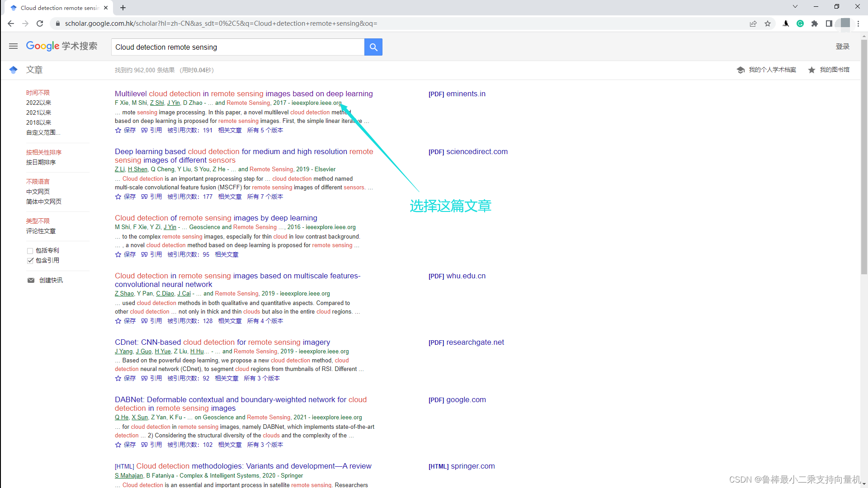Filter results to 2021以来
The height and width of the screenshot is (488, 868).
(38, 113)
